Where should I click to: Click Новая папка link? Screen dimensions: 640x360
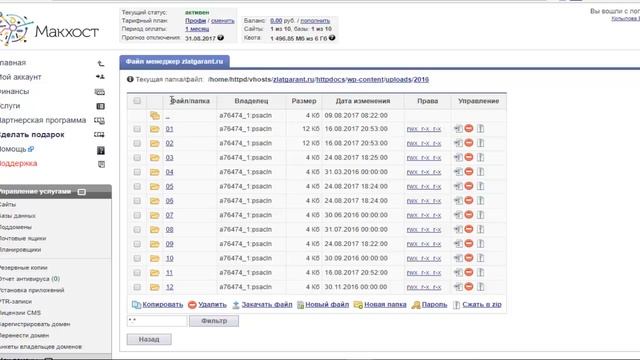[385, 304]
